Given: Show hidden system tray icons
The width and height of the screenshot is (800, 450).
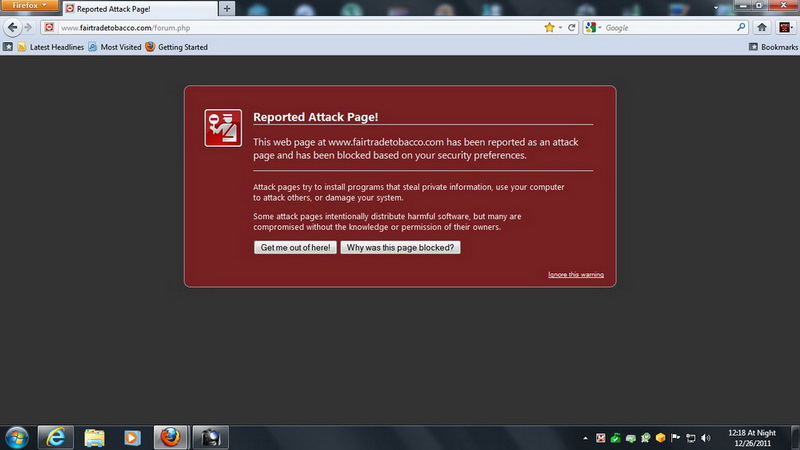Looking at the screenshot, I should tap(585, 438).
